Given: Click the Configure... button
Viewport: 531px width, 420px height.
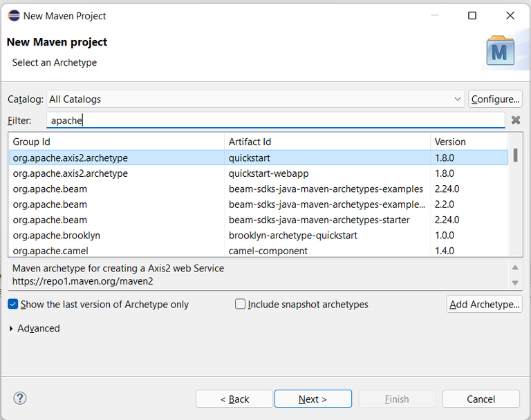Looking at the screenshot, I should pyautogui.click(x=495, y=99).
